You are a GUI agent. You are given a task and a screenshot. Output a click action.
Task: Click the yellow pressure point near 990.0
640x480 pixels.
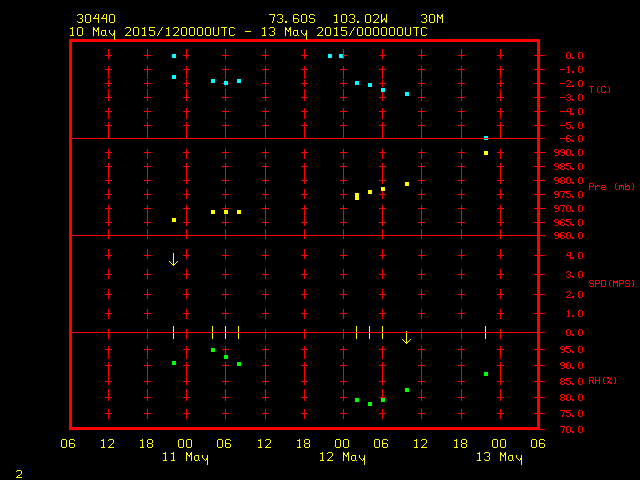pyautogui.click(x=486, y=153)
